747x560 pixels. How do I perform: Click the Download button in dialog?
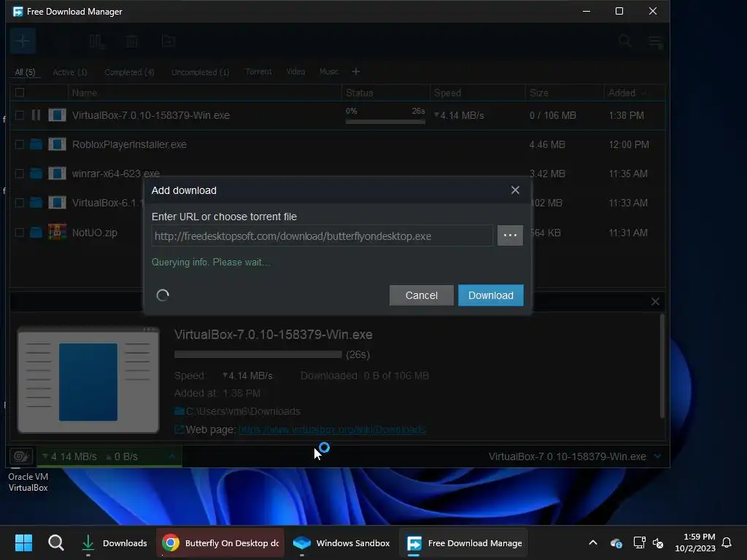pos(491,295)
